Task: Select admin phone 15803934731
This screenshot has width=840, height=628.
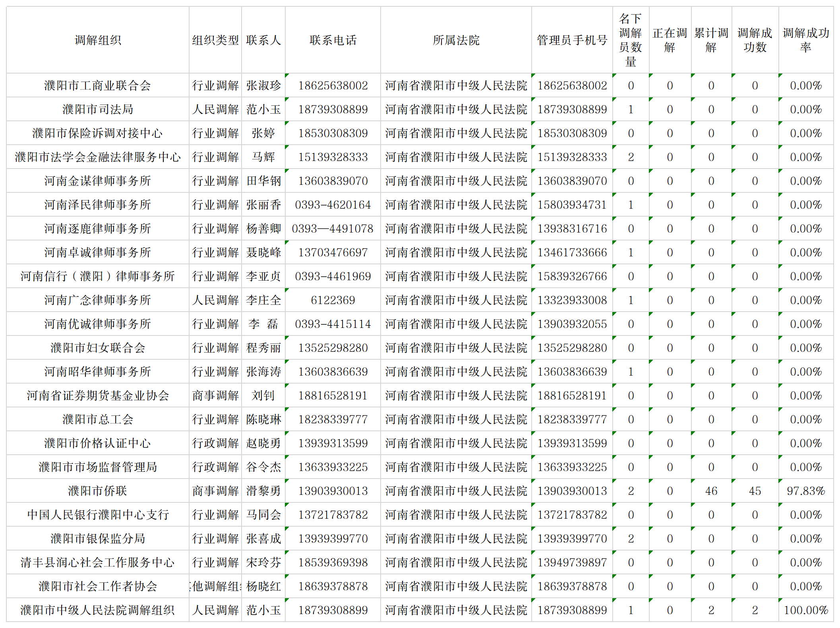Action: click(x=572, y=205)
